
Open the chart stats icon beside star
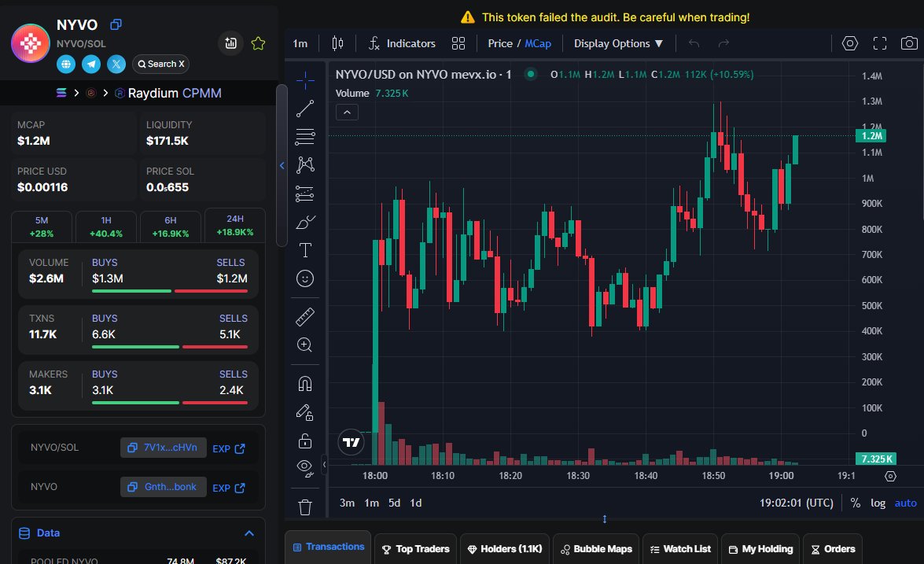click(231, 43)
